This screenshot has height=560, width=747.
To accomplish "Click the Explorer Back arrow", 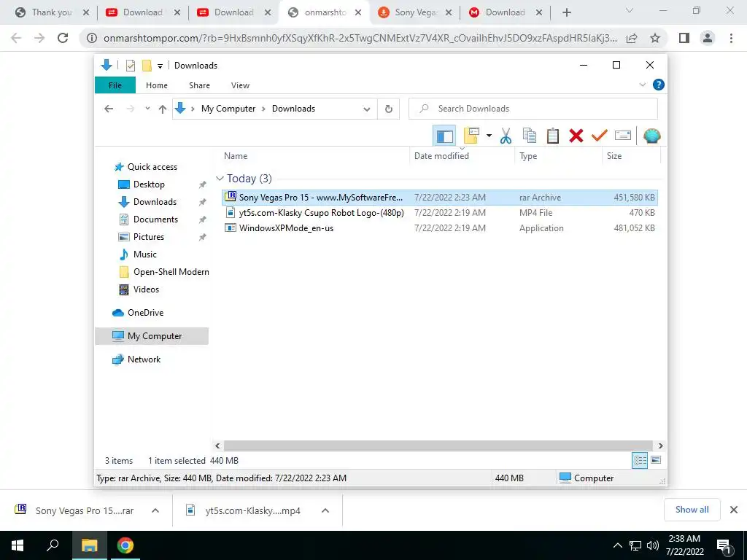I will [109, 109].
